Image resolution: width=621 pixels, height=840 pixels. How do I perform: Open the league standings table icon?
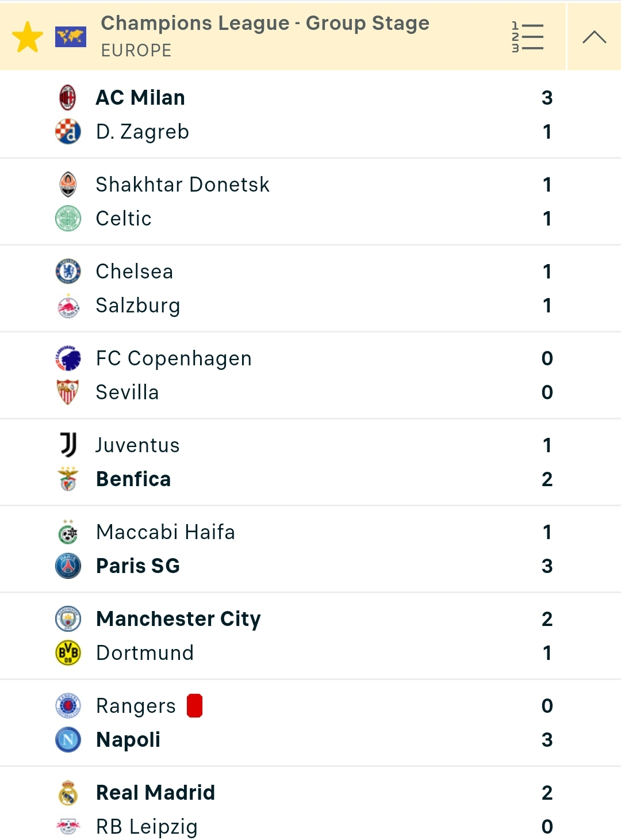[527, 37]
